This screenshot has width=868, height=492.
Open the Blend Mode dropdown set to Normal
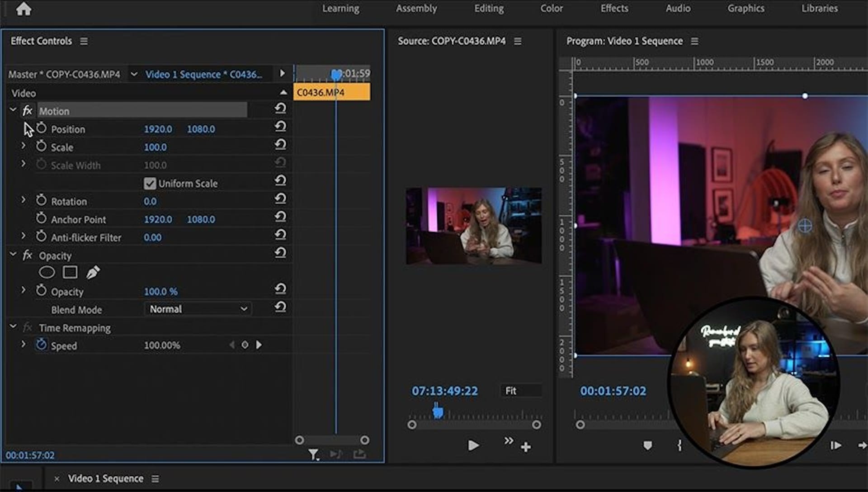[198, 309]
